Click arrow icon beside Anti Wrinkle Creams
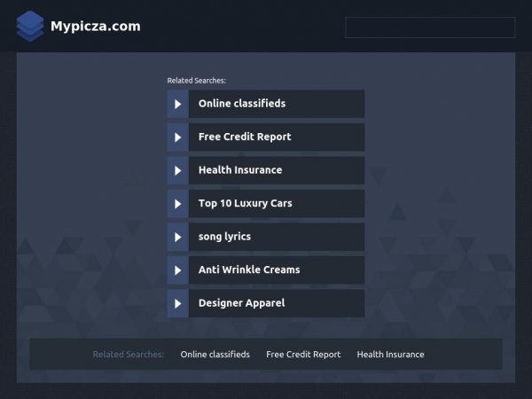532x399 pixels. click(177, 270)
